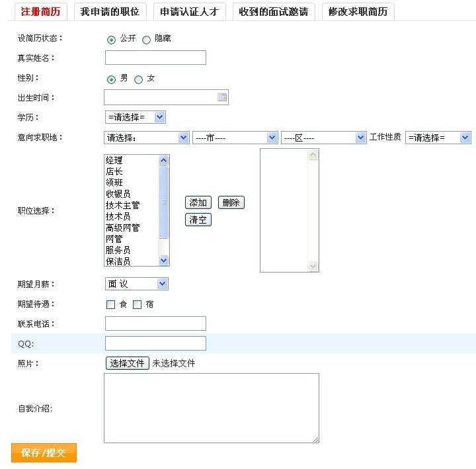Click scroll-down arrow of 职位选择 list

[164, 261]
